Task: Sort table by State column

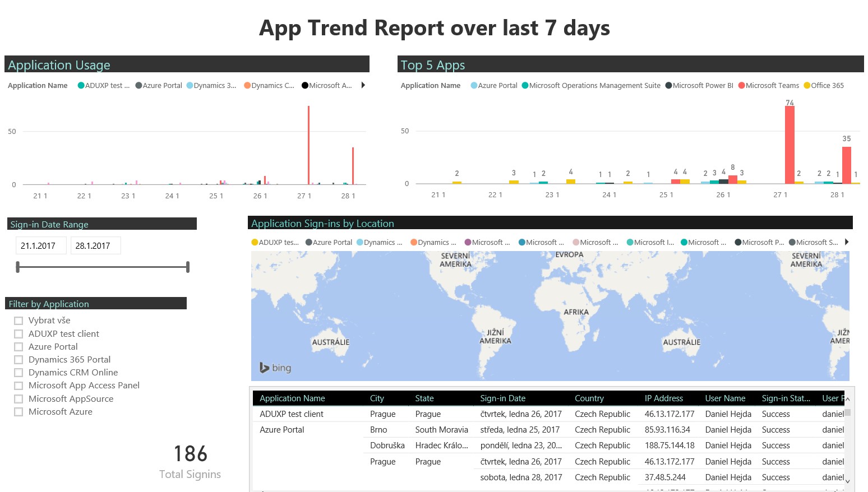Action: (x=424, y=398)
